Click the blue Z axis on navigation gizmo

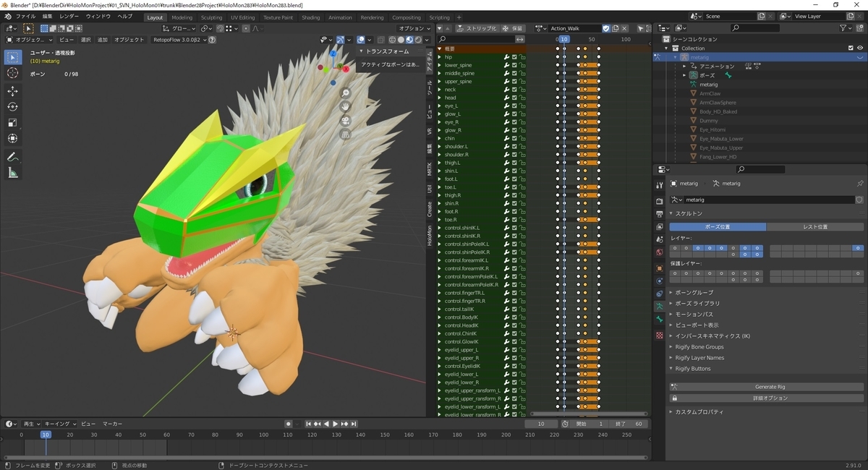[333, 53]
